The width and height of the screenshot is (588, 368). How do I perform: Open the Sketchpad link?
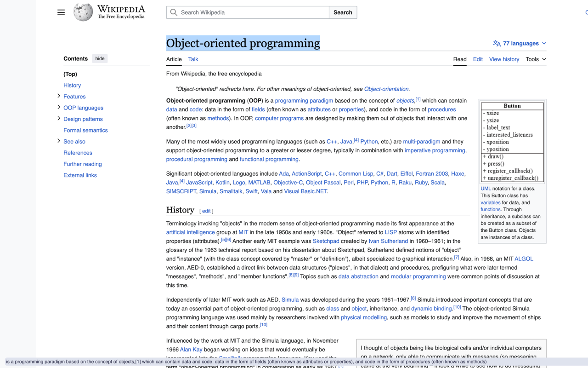(x=326, y=241)
